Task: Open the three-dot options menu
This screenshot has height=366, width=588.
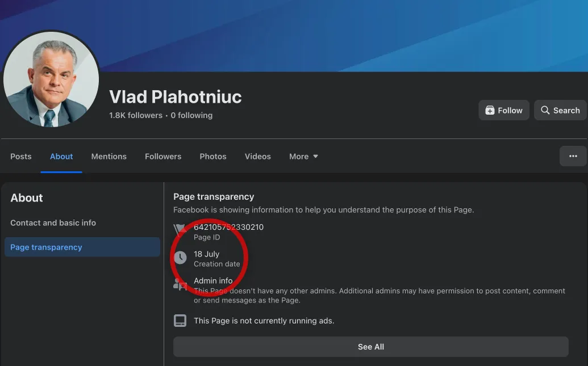Action: [573, 156]
